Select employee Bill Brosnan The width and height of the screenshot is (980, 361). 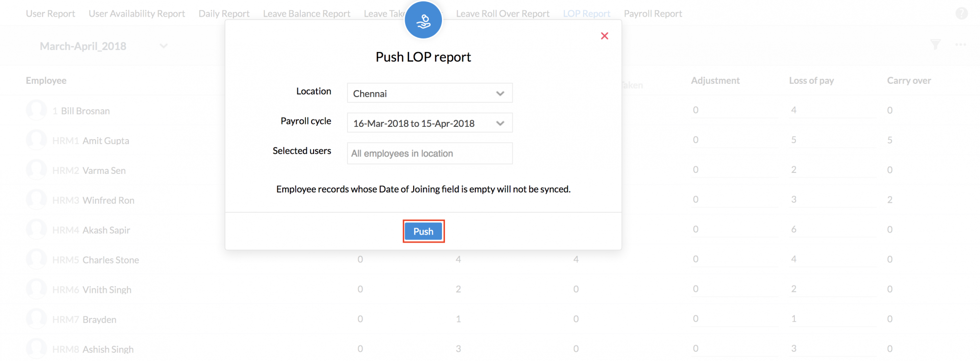(x=85, y=111)
